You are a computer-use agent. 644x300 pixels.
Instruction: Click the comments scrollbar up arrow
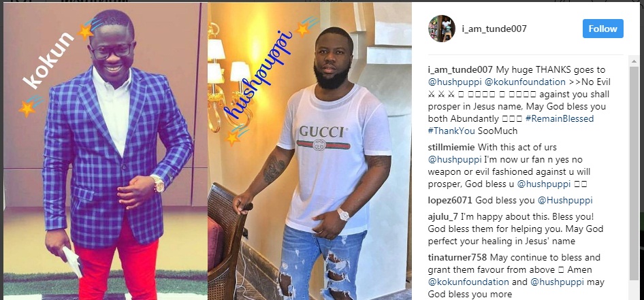pos(634,60)
